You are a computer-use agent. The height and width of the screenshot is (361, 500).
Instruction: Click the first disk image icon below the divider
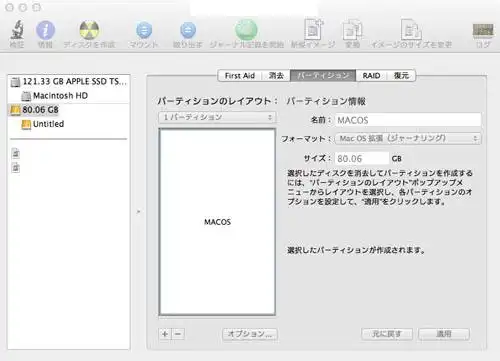coord(16,153)
